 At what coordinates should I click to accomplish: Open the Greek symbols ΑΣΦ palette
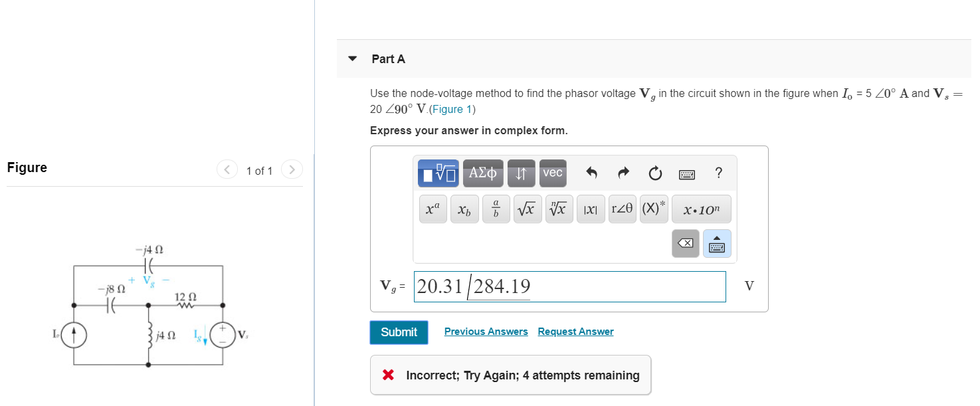pos(483,173)
